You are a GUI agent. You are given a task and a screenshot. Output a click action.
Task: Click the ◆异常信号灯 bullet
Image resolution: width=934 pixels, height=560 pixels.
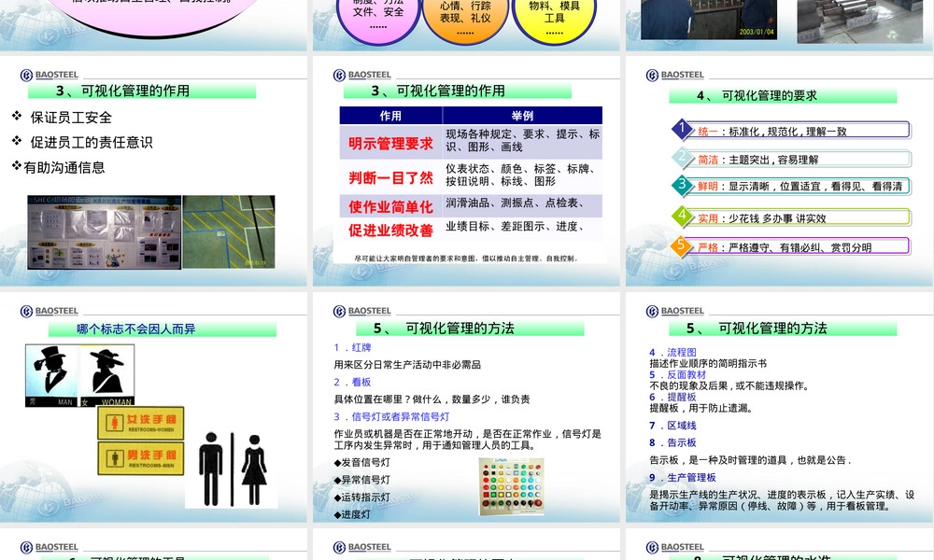point(362,480)
